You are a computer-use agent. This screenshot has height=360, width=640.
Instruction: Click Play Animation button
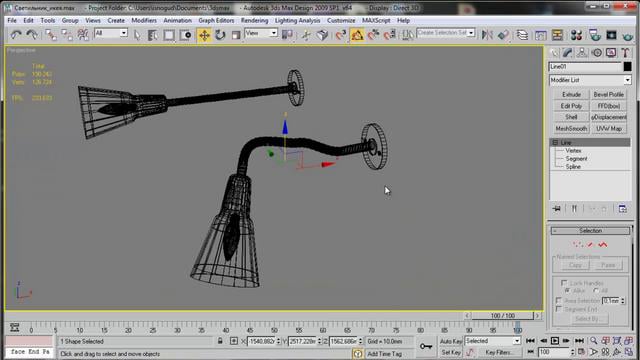tap(555, 341)
